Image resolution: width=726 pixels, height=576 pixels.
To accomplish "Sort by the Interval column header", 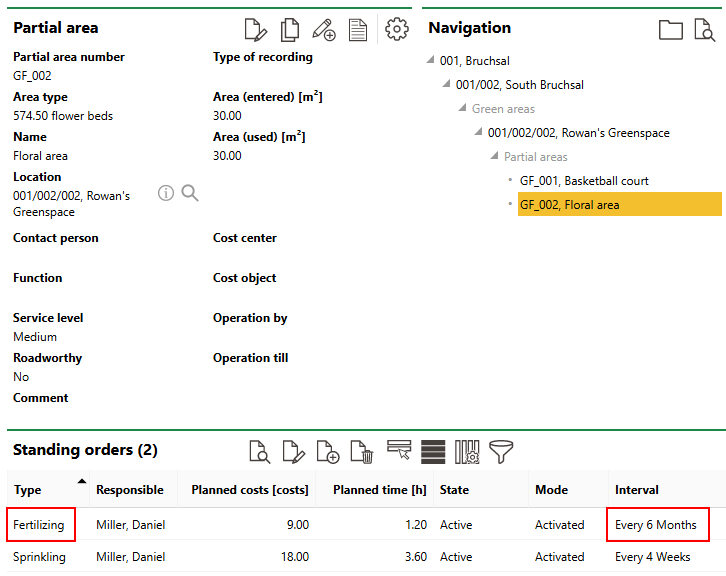I will pos(636,490).
